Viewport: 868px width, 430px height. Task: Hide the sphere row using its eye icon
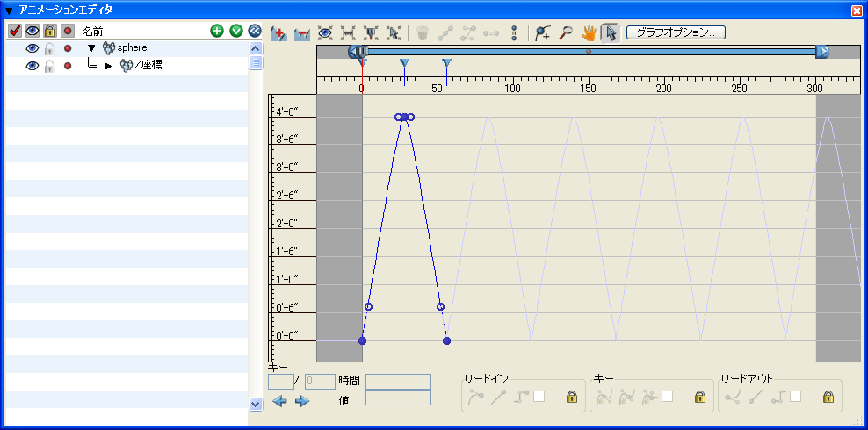[x=33, y=48]
